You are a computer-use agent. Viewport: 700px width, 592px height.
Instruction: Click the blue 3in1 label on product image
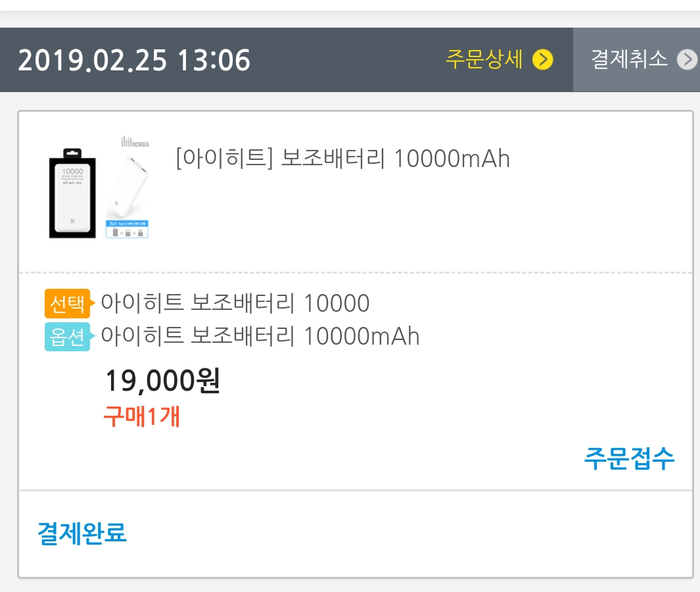click(x=127, y=229)
